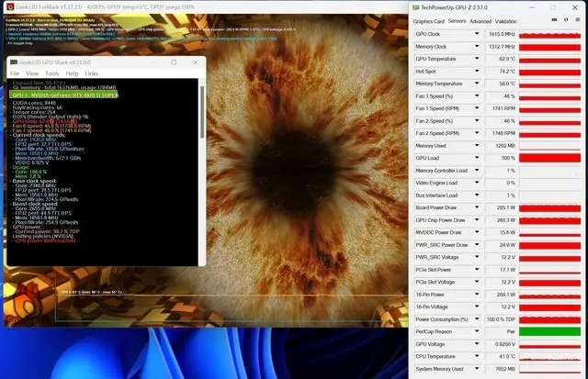
Task: Select the Sensors tab in GPU-Z
Action: point(457,21)
